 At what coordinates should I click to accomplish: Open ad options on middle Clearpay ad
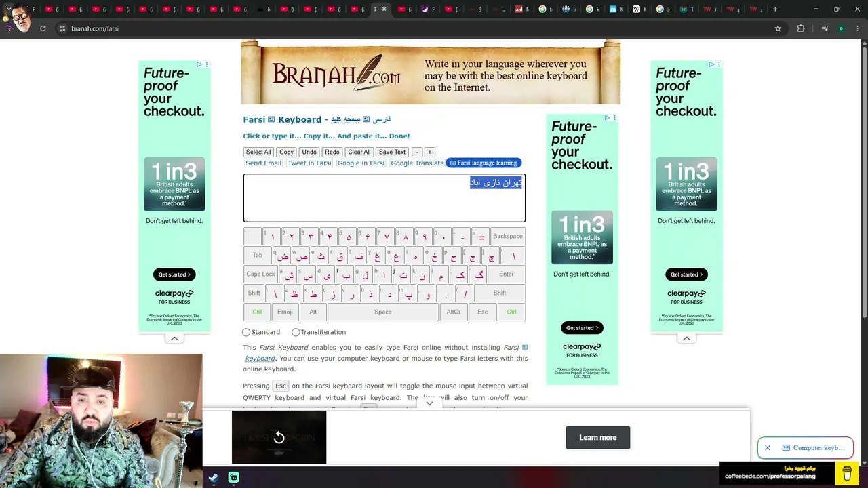614,118
